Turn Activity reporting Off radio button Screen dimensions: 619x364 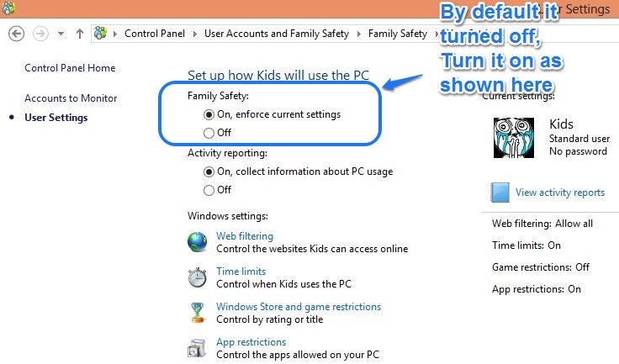(x=209, y=190)
